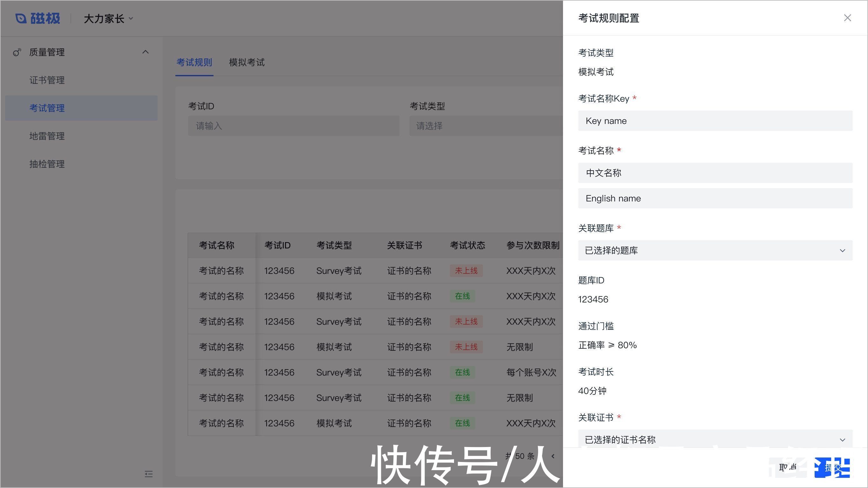
Task: Open the 大力家长 workspace dropdown
Action: click(x=109, y=18)
